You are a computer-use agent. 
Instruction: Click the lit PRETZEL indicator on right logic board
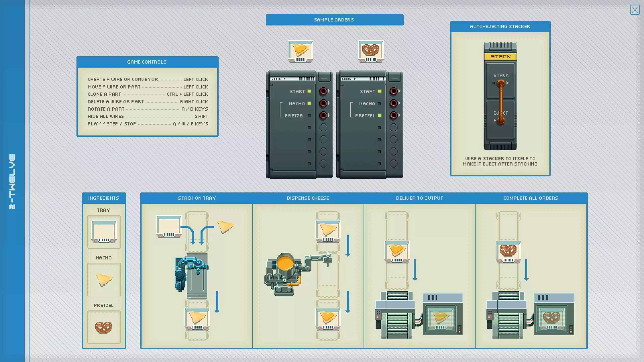click(x=380, y=115)
